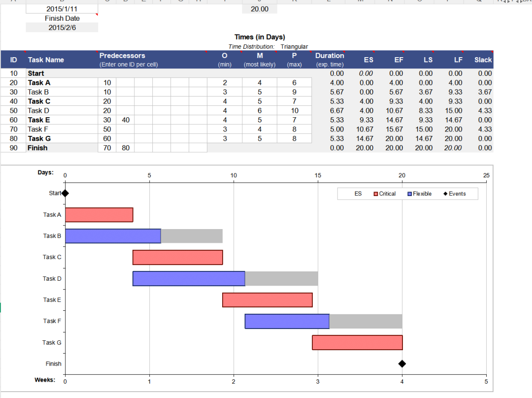Select the Predecessors column header
Viewport: 532px width, 398px height.
tap(122, 56)
